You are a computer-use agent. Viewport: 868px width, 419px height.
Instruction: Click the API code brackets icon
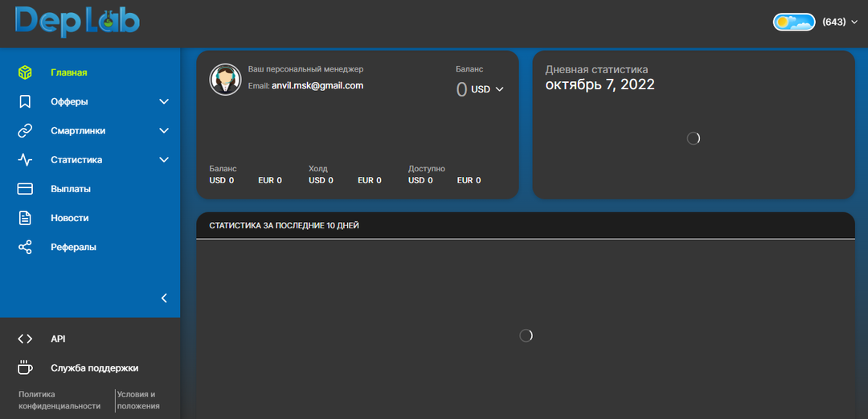click(25, 339)
